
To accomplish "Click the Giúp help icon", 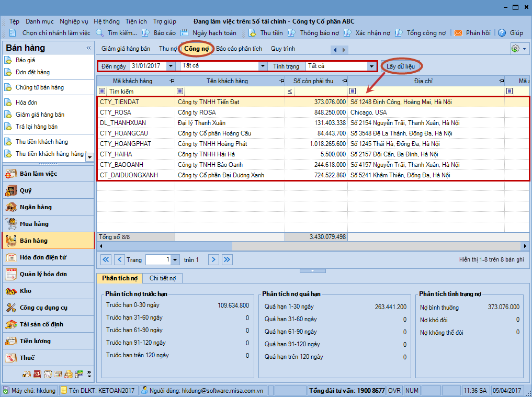I will [x=502, y=33].
